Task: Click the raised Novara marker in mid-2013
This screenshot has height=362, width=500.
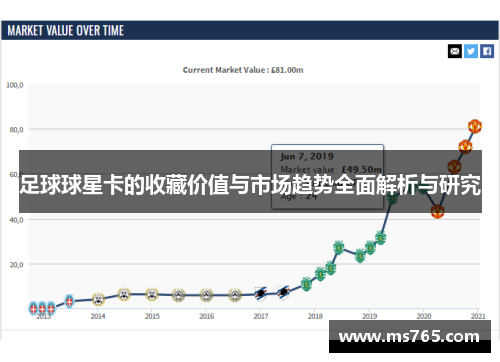Action: [69, 301]
